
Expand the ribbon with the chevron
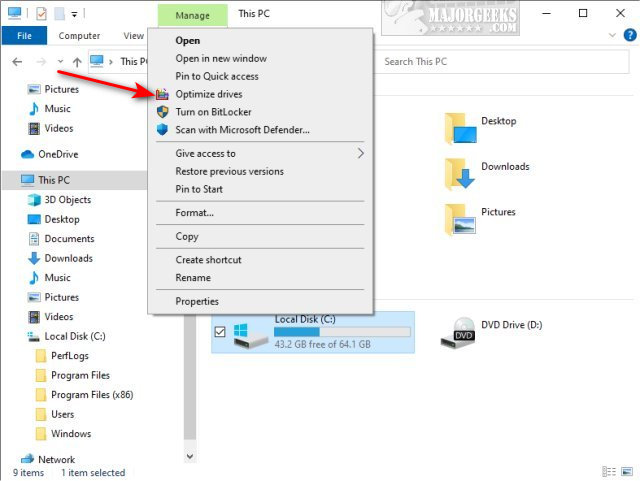612,35
